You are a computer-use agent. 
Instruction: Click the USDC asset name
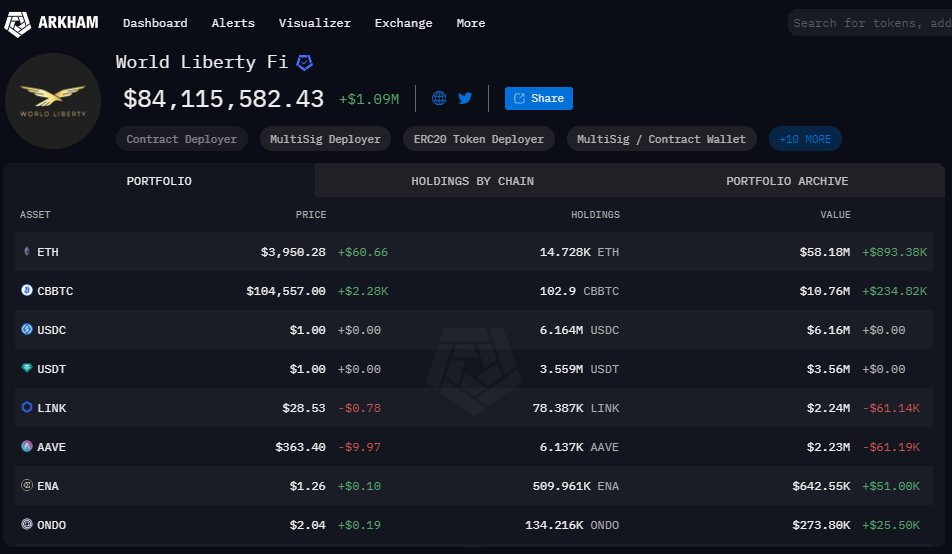coord(52,330)
